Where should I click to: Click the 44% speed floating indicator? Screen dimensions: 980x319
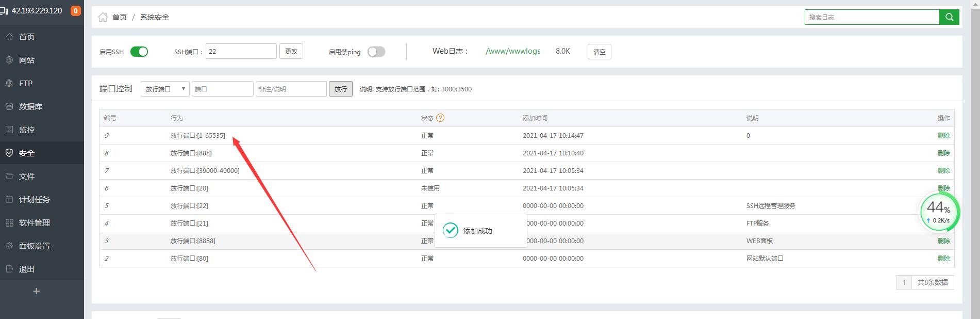tap(939, 212)
